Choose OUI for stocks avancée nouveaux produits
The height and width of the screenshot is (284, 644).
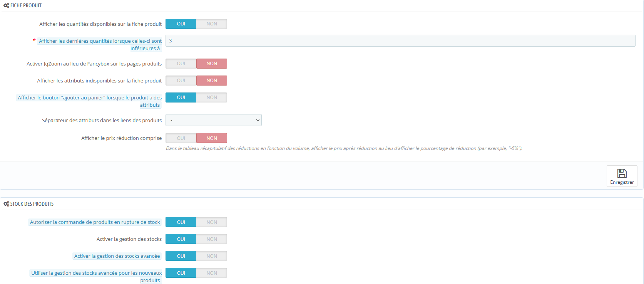(x=181, y=273)
